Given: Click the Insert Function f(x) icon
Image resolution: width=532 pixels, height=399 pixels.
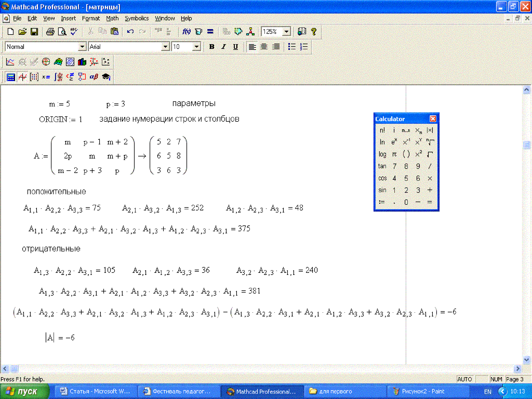Looking at the screenshot, I should (x=186, y=32).
